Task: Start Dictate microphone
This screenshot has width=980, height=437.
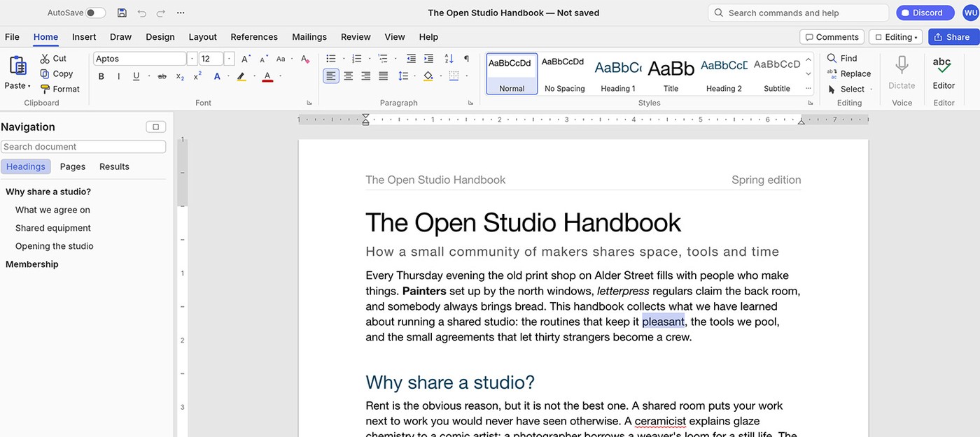Action: tap(902, 74)
